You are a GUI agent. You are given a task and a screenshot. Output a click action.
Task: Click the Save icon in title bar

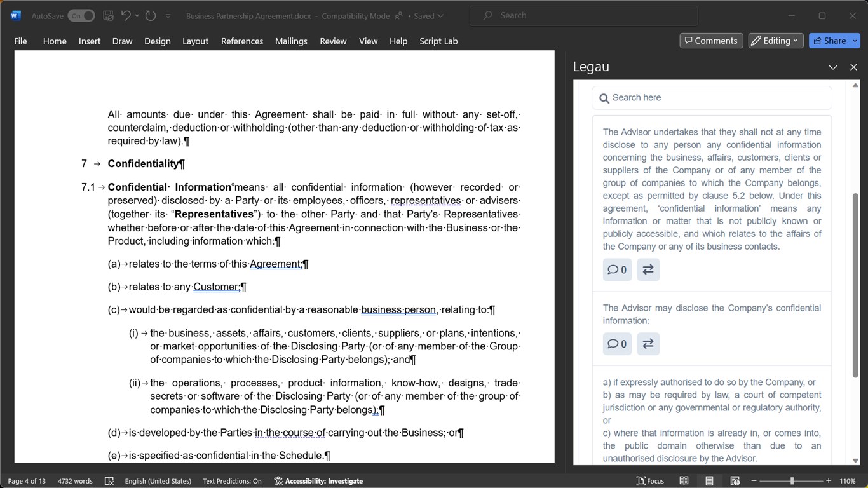tap(108, 16)
